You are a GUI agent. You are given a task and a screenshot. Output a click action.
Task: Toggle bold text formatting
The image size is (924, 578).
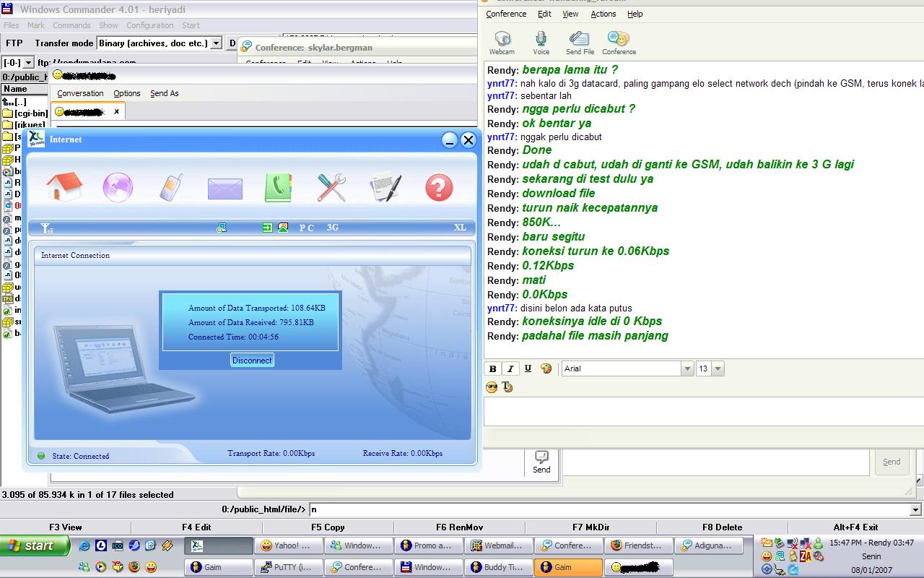[x=493, y=368]
